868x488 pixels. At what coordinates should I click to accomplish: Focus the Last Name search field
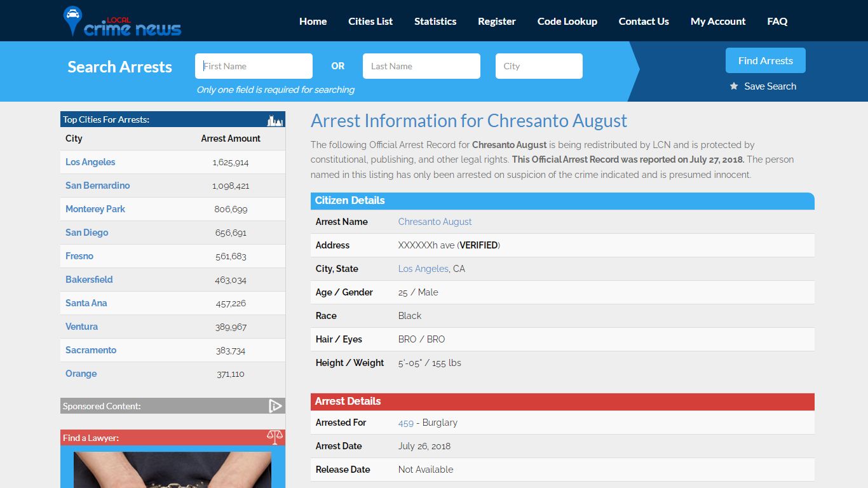tap(421, 66)
